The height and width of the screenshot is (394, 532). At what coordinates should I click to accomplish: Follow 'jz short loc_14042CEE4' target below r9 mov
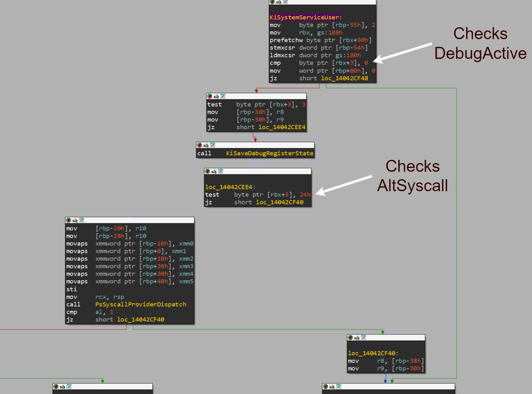pyautogui.click(x=282, y=127)
